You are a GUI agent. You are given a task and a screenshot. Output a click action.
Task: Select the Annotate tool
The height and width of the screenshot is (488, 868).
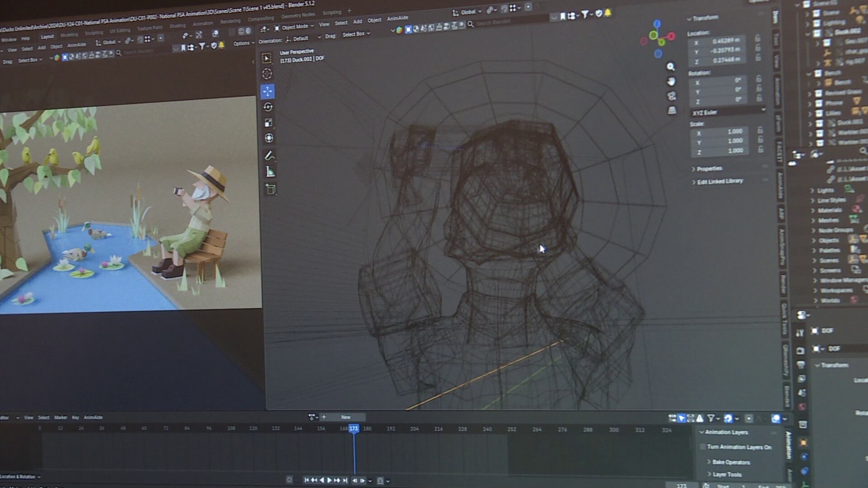tap(269, 156)
